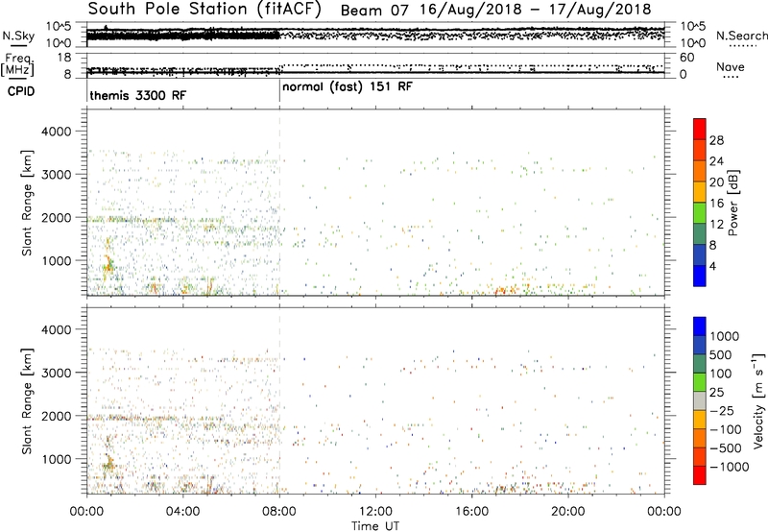This screenshot has height=532, width=768.
Task: Click the "N.Sky" legend label
Action: [x=18, y=36]
